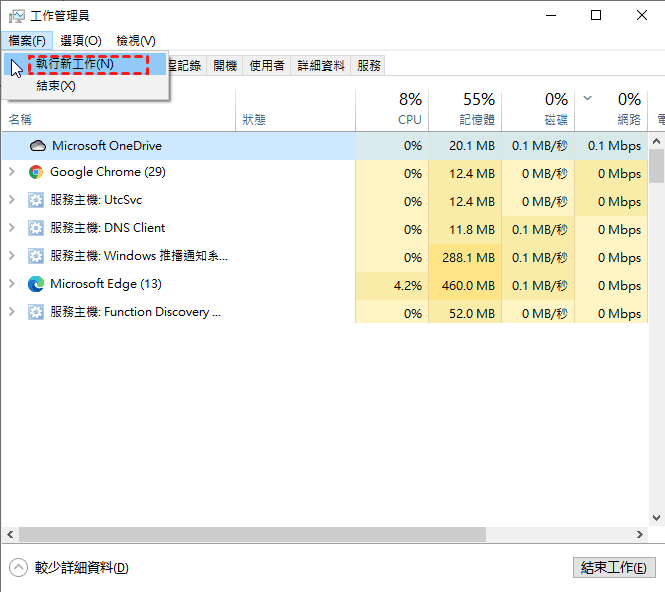Screen dimensions: 665x592
Task: Sort by the CPU column header
Action: 392,111
